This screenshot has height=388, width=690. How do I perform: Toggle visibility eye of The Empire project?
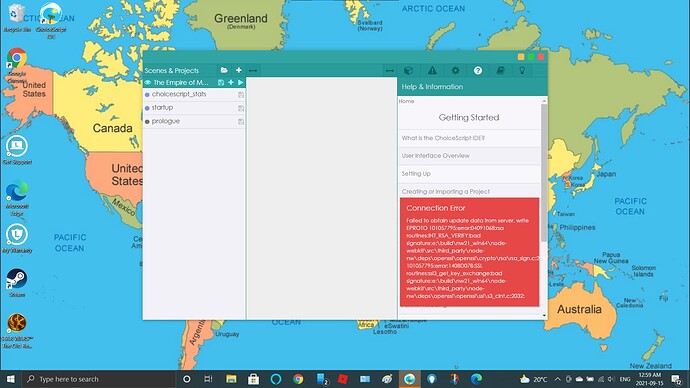click(148, 82)
